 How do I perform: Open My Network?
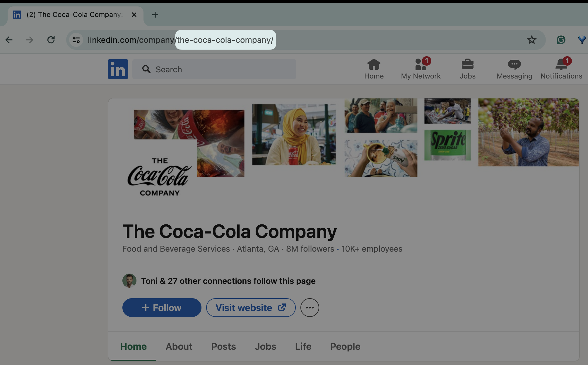pyautogui.click(x=421, y=69)
